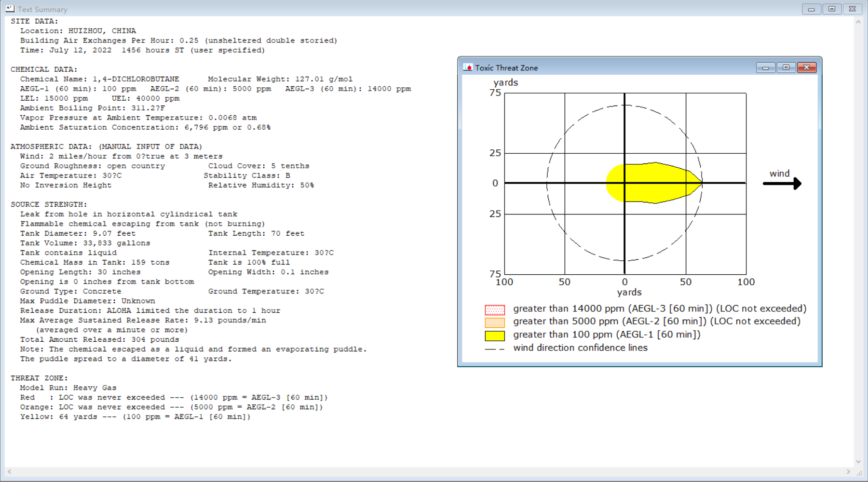
Task: Click "Tank Volume: 33,833 gallons"
Action: pyautogui.click(x=85, y=243)
